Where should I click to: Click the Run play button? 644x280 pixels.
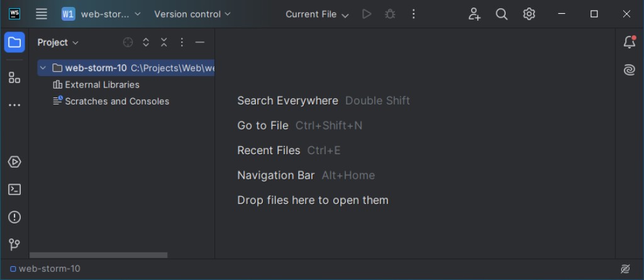coord(367,14)
